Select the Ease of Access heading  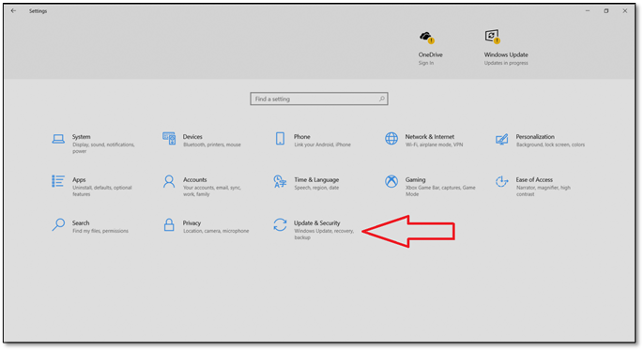[x=534, y=180]
